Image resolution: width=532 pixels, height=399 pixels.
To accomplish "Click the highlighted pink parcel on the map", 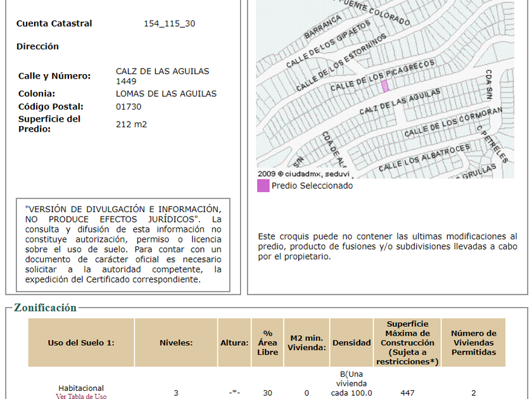I will pos(385,86).
